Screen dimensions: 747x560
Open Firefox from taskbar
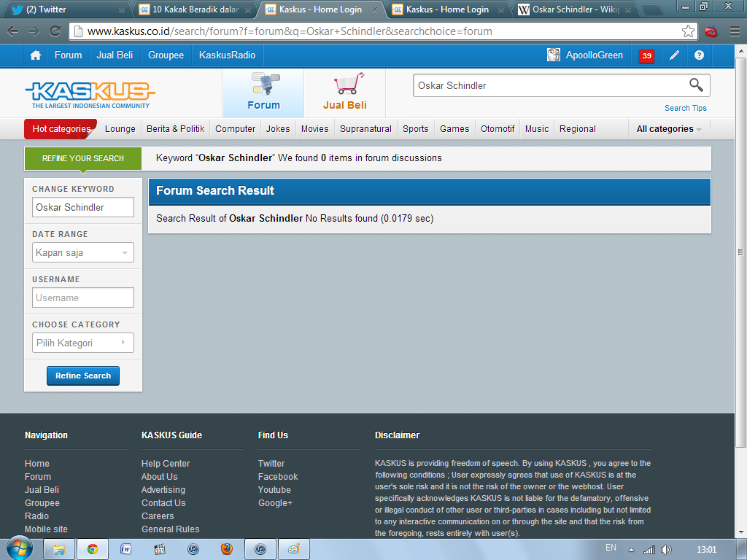click(227, 549)
